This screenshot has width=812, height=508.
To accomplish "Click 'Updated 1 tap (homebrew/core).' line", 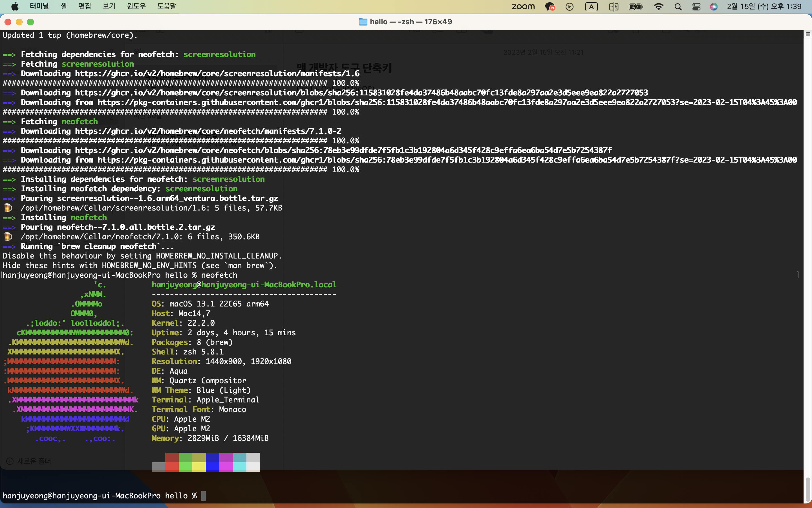I will point(70,35).
